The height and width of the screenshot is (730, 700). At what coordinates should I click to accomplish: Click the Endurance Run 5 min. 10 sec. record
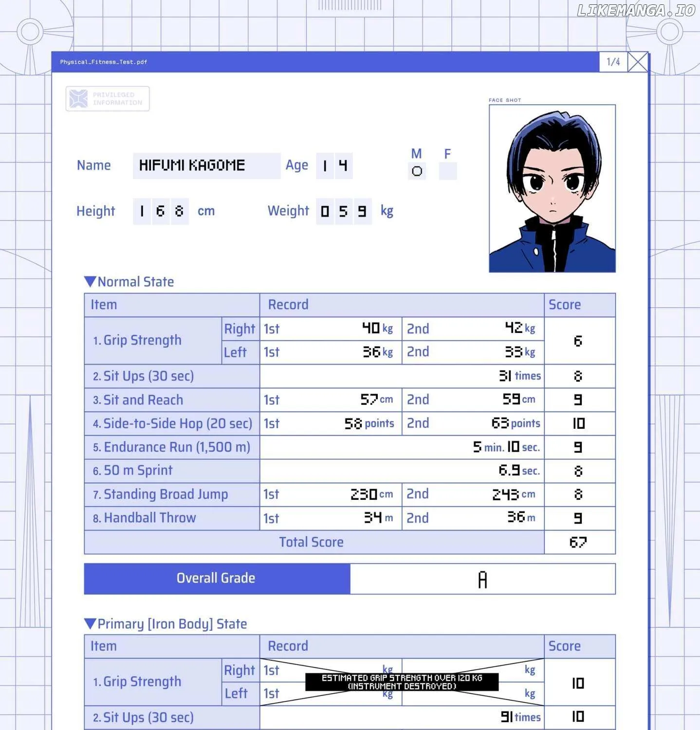click(506, 447)
